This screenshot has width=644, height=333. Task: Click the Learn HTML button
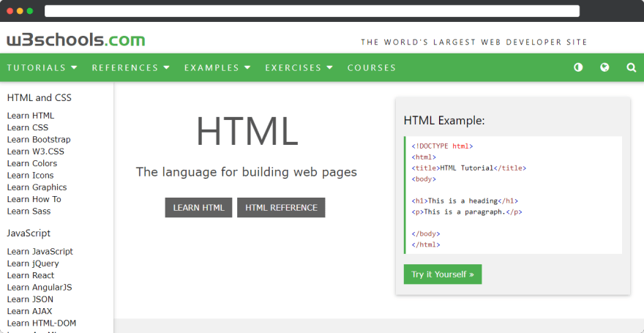point(199,207)
